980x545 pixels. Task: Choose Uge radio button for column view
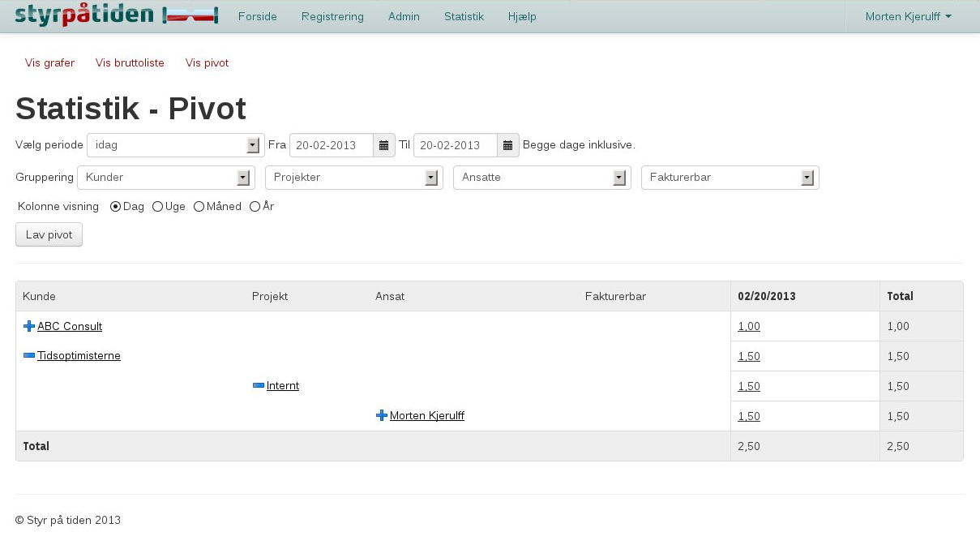point(157,207)
